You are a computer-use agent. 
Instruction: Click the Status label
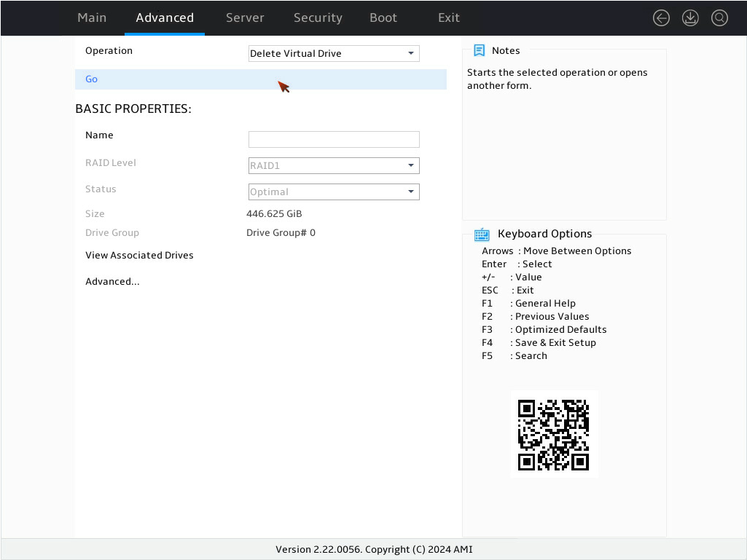tap(101, 189)
